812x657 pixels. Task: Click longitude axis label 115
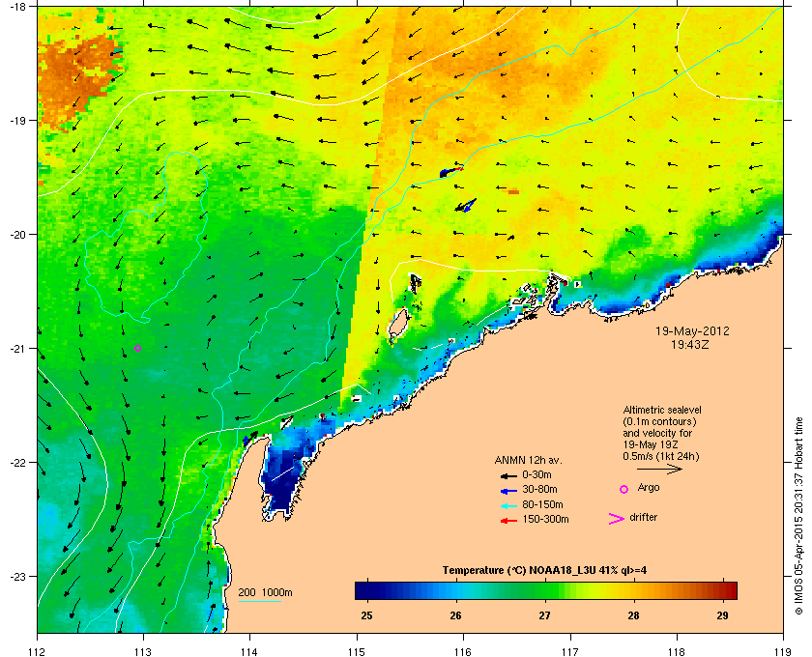tap(357, 651)
